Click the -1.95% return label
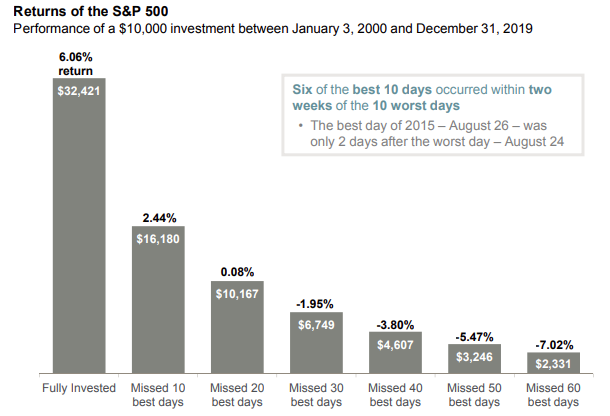The width and height of the screenshot is (610, 416). [317, 303]
